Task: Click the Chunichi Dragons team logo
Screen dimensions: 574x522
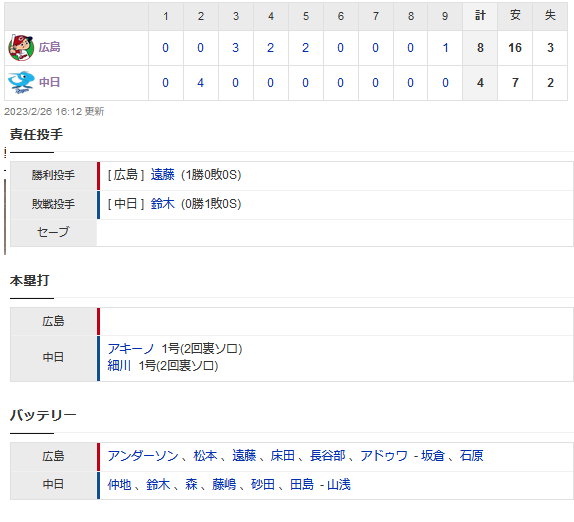Action: [x=21, y=82]
